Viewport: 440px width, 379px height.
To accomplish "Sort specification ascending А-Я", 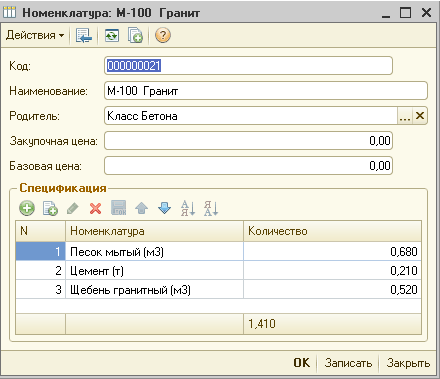I will tap(188, 208).
